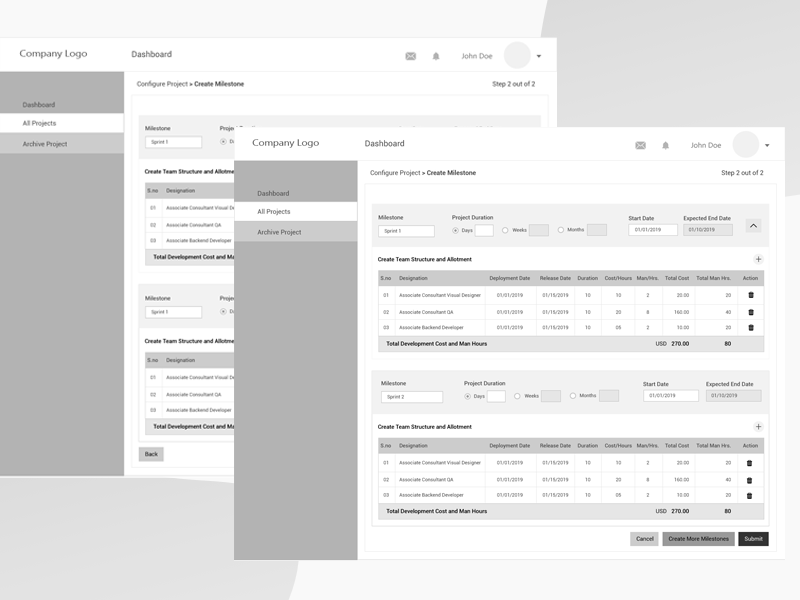The width and height of the screenshot is (800, 600).
Task: Click the plus icon above the Sprint 2 table
Action: tap(757, 428)
